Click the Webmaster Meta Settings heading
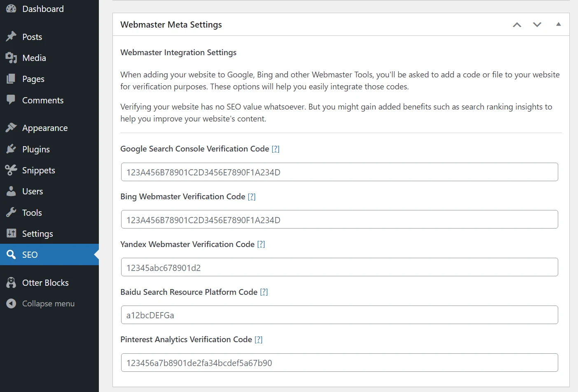 (x=171, y=25)
